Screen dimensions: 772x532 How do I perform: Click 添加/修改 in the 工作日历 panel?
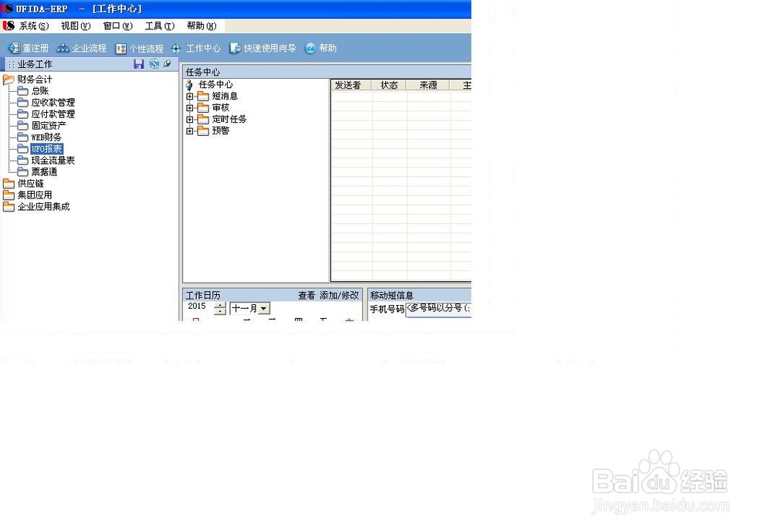coord(339,296)
